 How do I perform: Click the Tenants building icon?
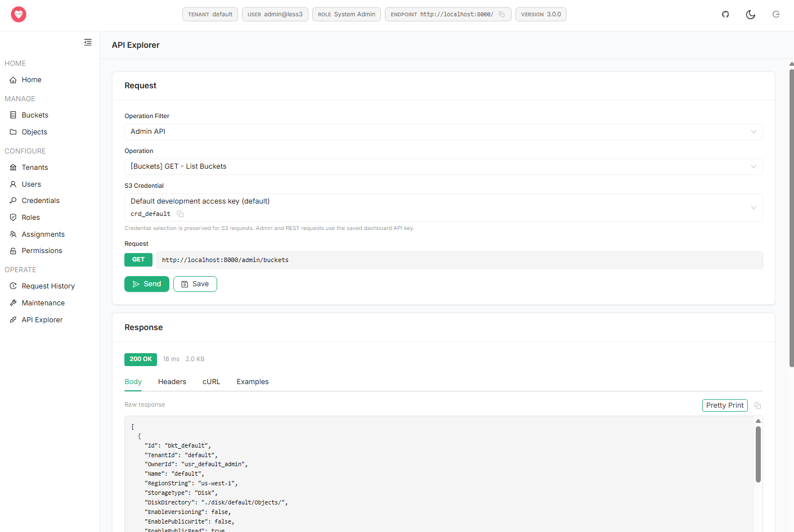pos(13,167)
